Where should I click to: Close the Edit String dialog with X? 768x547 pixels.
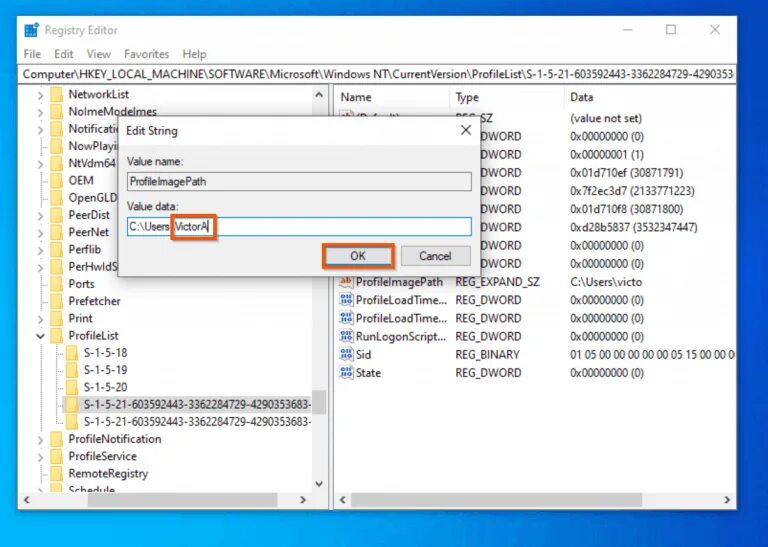pyautogui.click(x=466, y=130)
